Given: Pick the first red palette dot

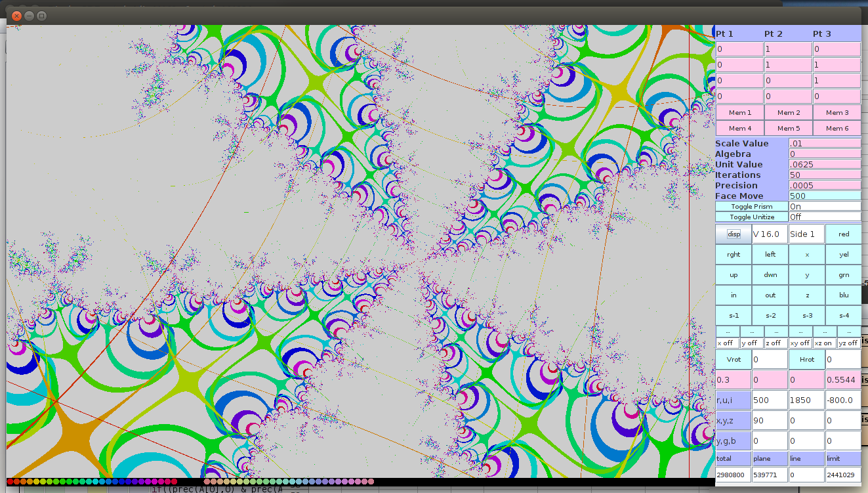Looking at the screenshot, I should [10, 482].
